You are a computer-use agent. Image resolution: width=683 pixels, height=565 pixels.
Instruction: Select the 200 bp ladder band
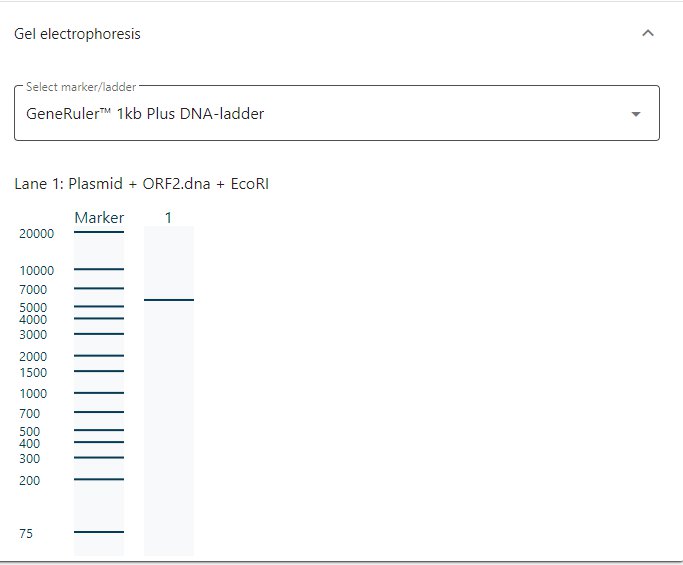99,480
